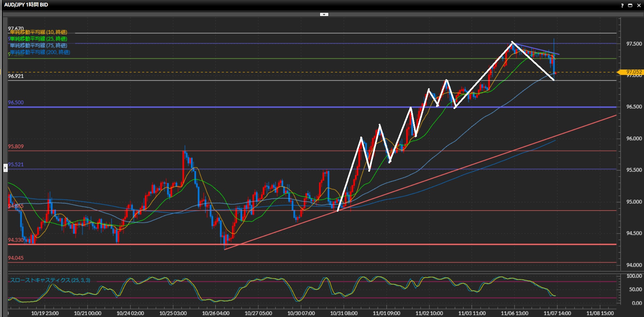Viewport: 644px width, 317px height.
Task: Click the 75-period moving average legend
Action: click(x=39, y=46)
